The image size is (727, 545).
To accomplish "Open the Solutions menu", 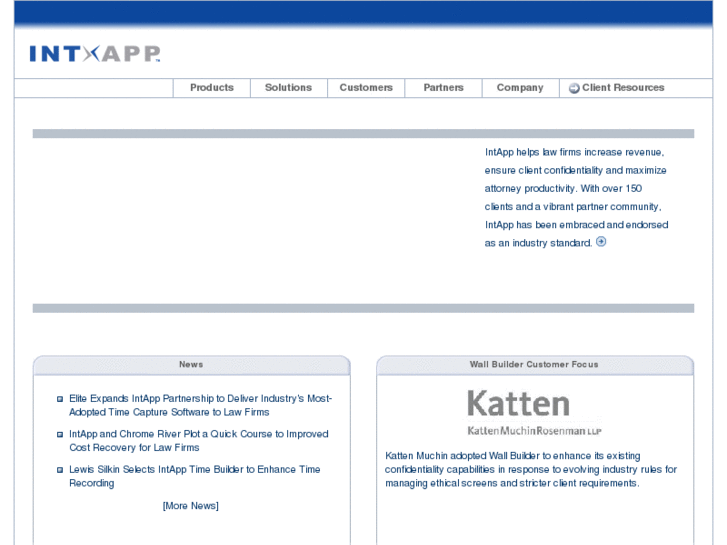I will (x=288, y=88).
